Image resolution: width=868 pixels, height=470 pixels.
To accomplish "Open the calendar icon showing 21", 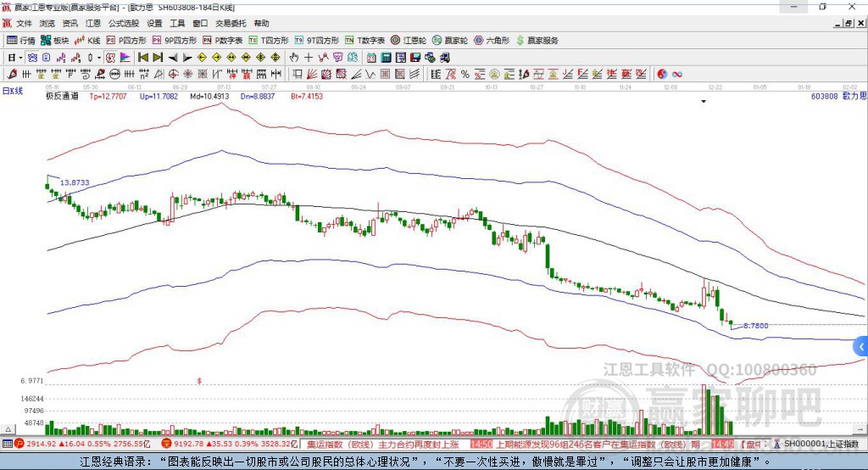I will [371, 58].
